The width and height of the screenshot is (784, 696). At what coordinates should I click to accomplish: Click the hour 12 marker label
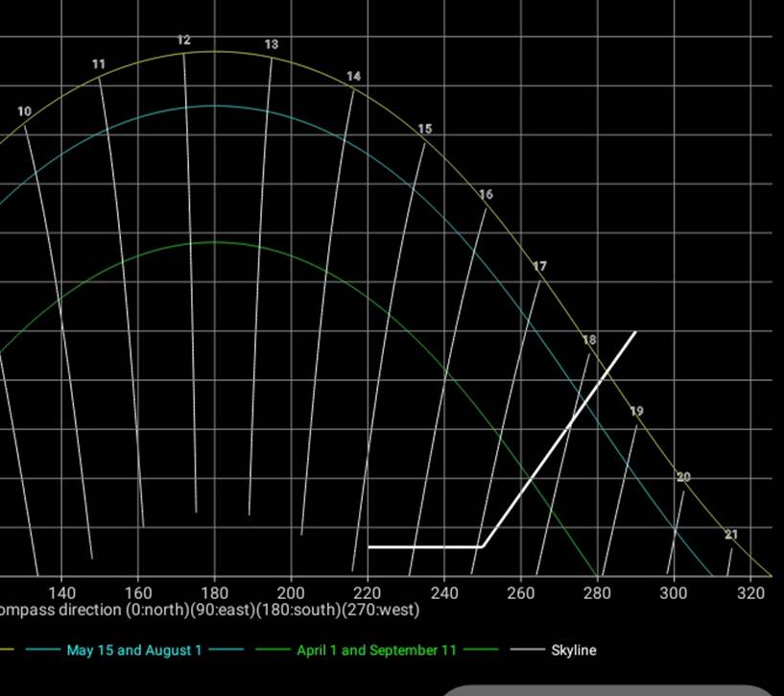point(184,41)
